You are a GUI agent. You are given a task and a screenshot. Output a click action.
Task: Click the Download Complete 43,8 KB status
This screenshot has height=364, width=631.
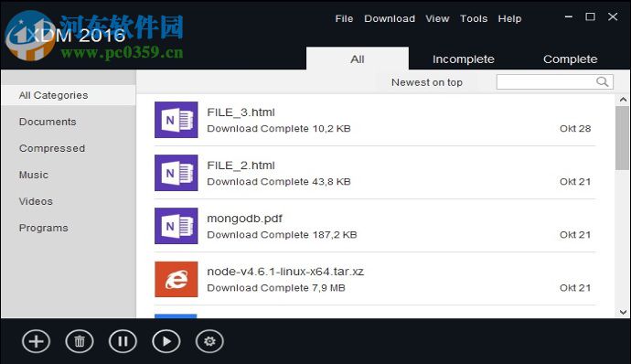coord(279,182)
